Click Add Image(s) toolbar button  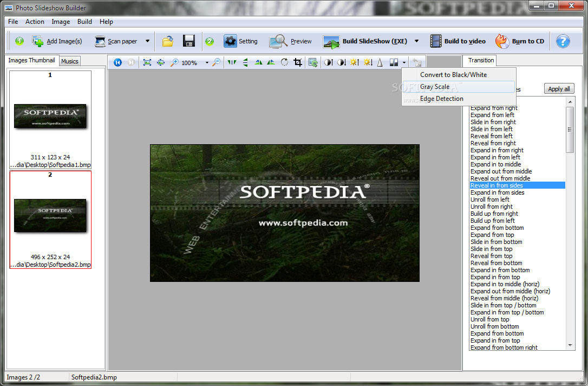(57, 41)
